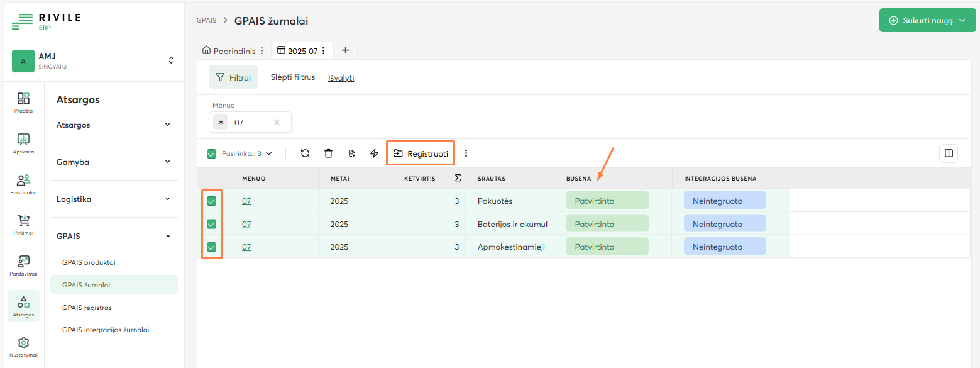Open the three-dot more options menu
Screen dimensions: 980x368
click(x=466, y=153)
